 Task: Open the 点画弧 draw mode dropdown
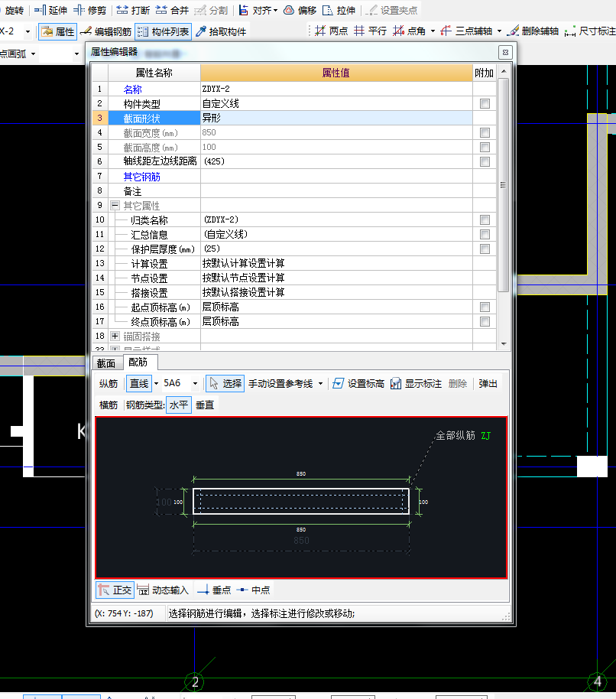pyautogui.click(x=33, y=54)
